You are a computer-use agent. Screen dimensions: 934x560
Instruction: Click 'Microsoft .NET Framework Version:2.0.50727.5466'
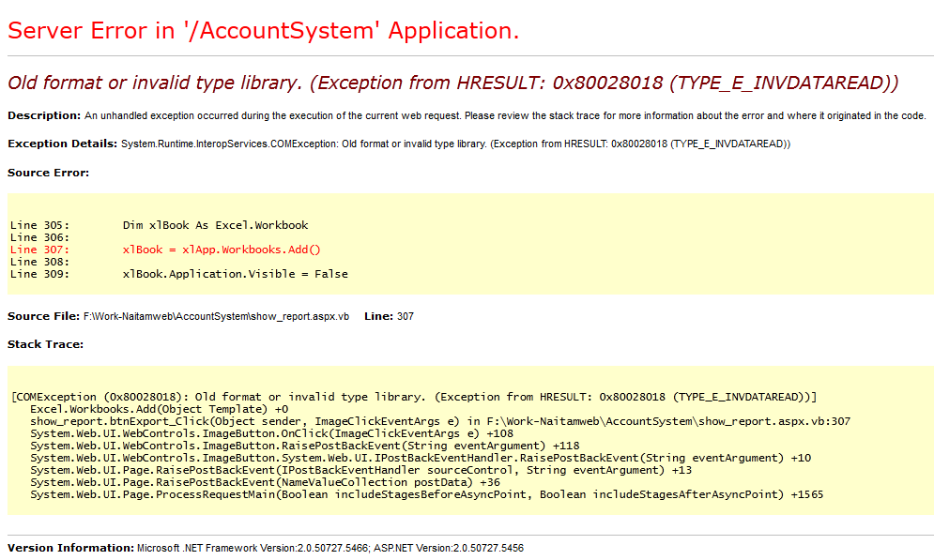tap(253, 548)
